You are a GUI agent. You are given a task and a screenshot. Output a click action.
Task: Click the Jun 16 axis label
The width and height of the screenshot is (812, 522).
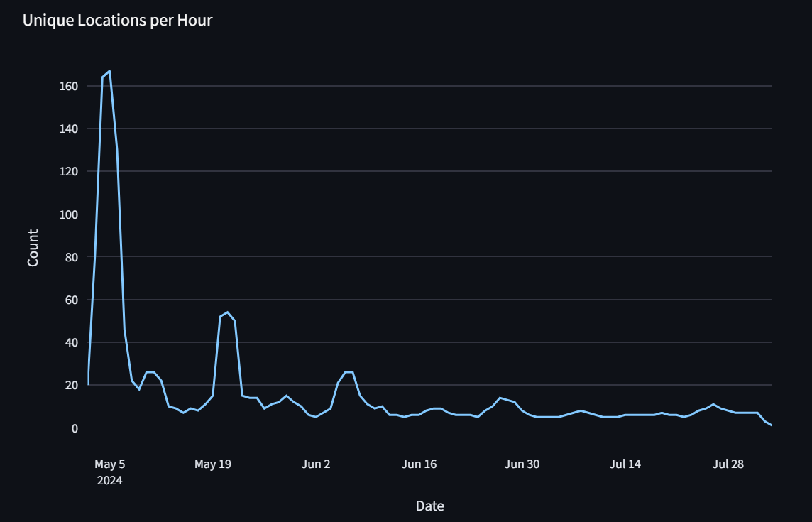tap(419, 463)
